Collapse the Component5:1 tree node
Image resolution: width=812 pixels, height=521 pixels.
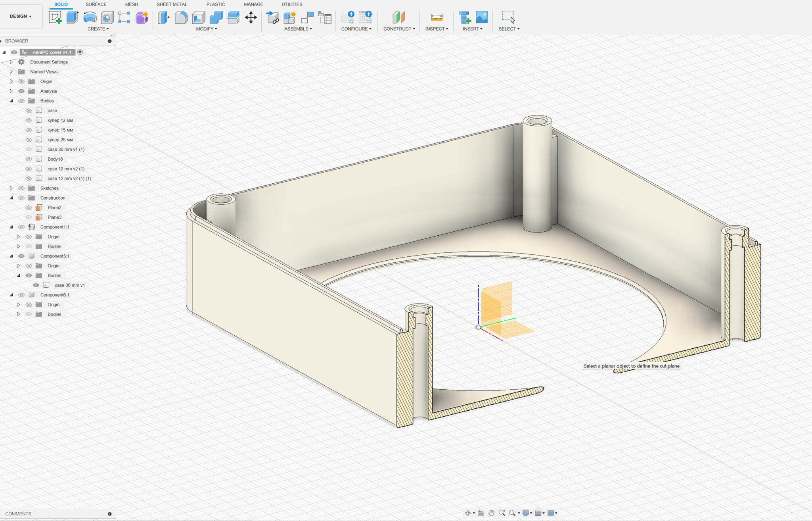(11, 256)
